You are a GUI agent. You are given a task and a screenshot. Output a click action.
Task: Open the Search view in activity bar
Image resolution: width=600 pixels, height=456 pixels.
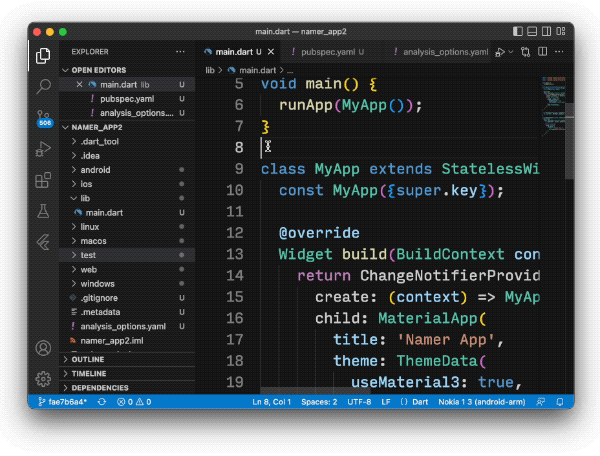coord(43,87)
